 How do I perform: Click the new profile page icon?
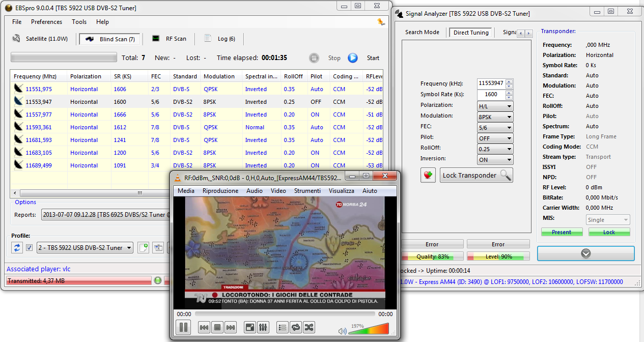(x=143, y=248)
